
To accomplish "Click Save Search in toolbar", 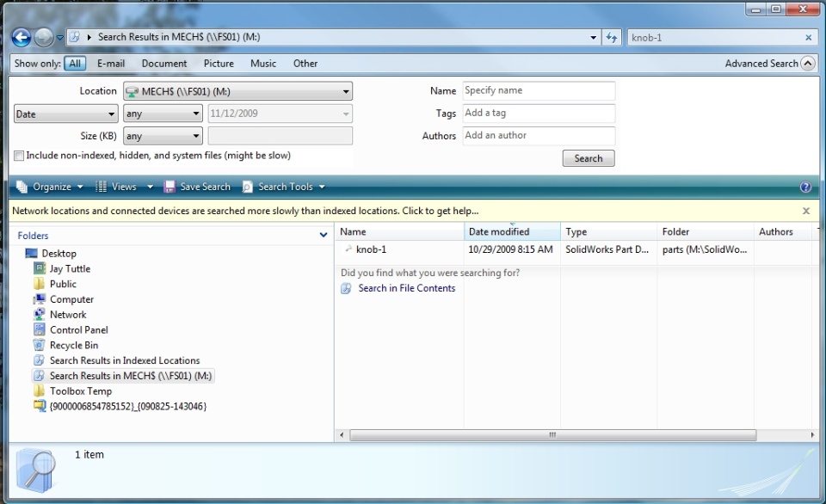I will point(198,187).
